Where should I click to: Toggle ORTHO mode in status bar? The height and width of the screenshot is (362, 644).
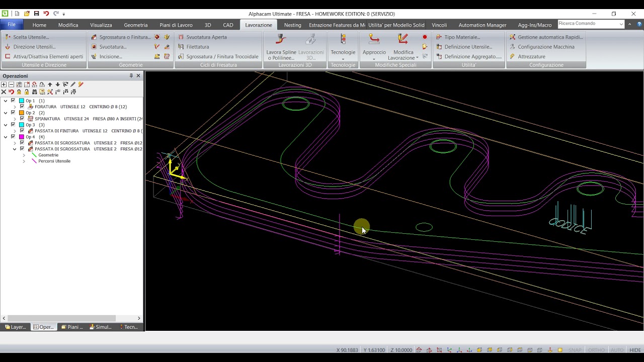[596, 350]
